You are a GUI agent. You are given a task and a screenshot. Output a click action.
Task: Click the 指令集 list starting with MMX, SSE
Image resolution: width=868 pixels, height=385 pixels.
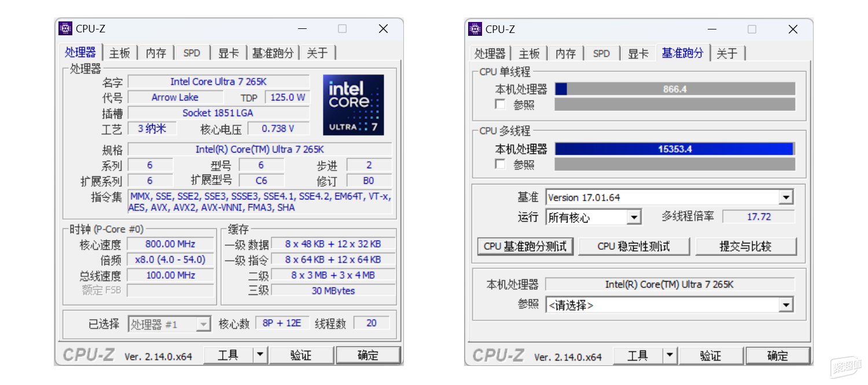260,202
